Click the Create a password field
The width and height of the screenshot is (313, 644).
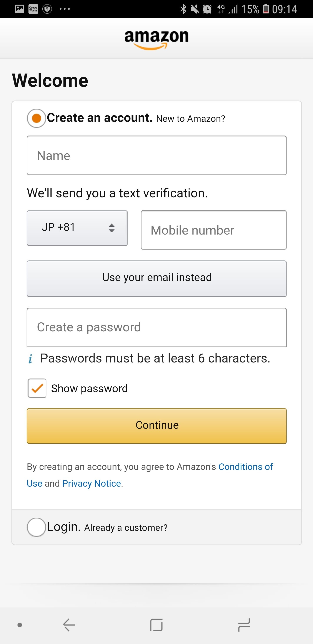click(157, 327)
